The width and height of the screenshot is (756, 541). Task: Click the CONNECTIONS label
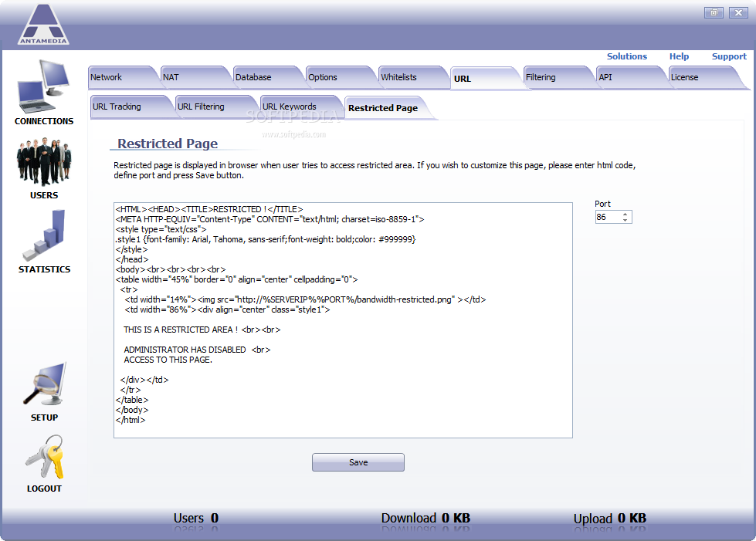44,121
